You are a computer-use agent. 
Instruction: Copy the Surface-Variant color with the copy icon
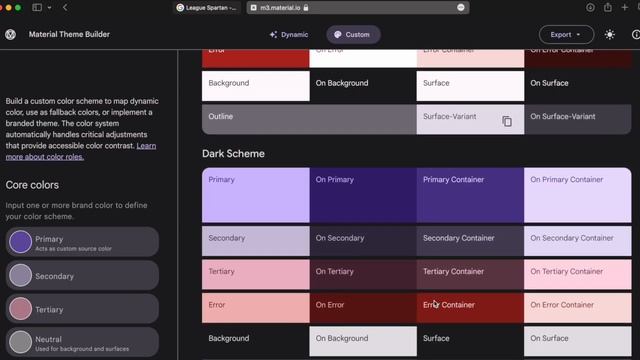[x=507, y=121]
